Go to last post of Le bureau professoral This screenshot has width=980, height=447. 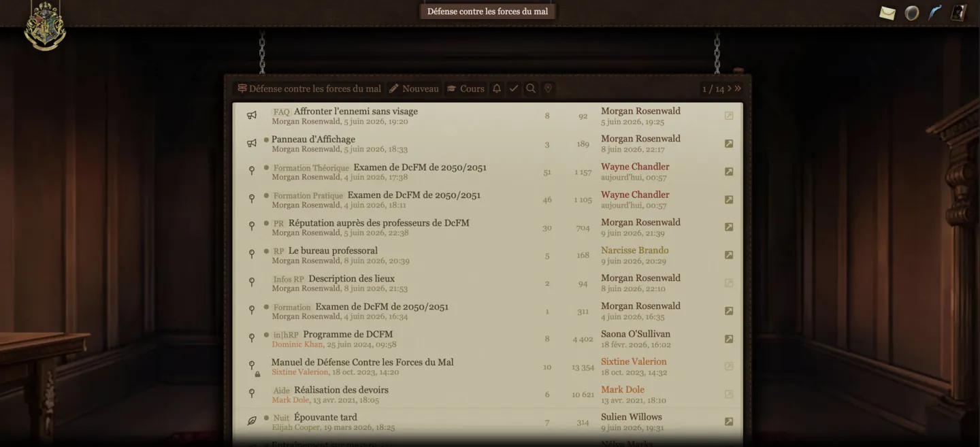point(729,255)
